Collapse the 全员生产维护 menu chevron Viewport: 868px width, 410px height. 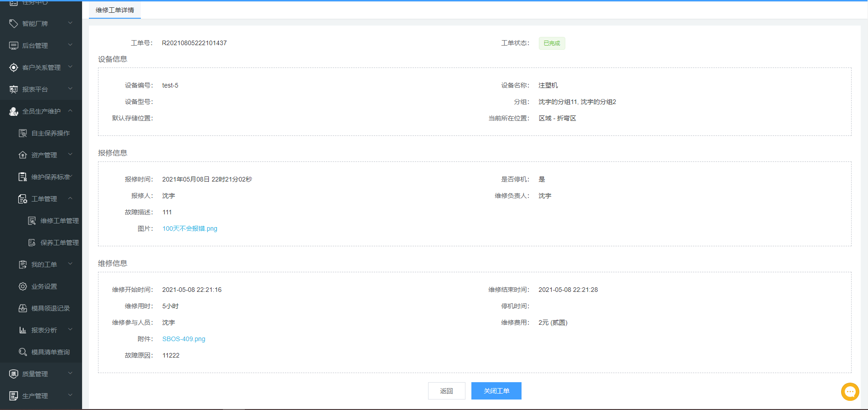(70, 111)
